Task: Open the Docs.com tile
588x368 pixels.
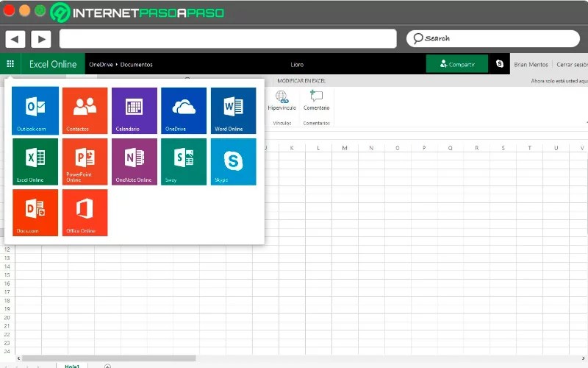Action: [35, 213]
